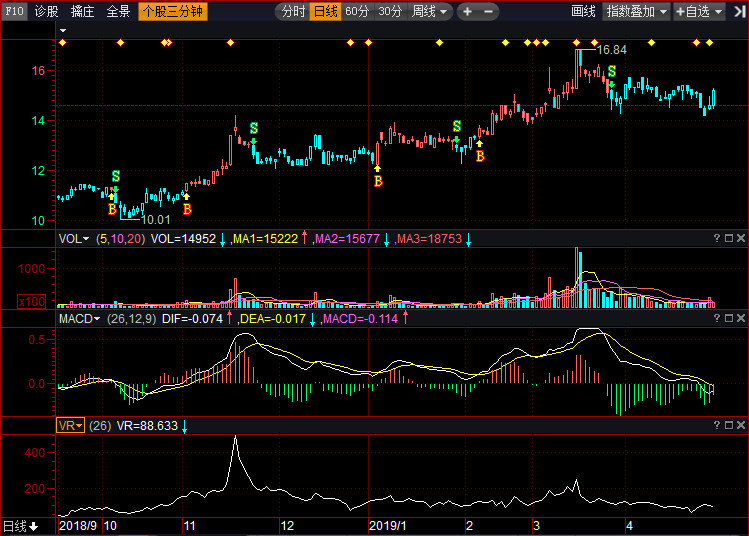Click the B buy signal in early February
The image size is (749, 536).
click(480, 156)
